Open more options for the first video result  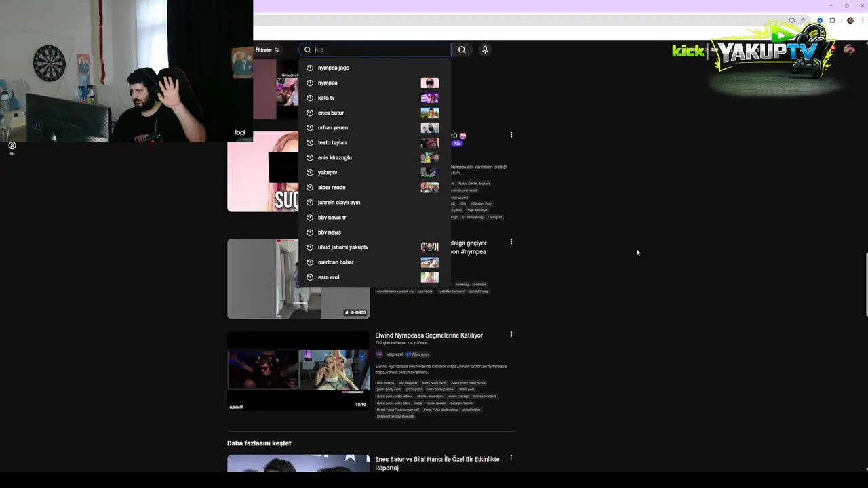coord(511,135)
